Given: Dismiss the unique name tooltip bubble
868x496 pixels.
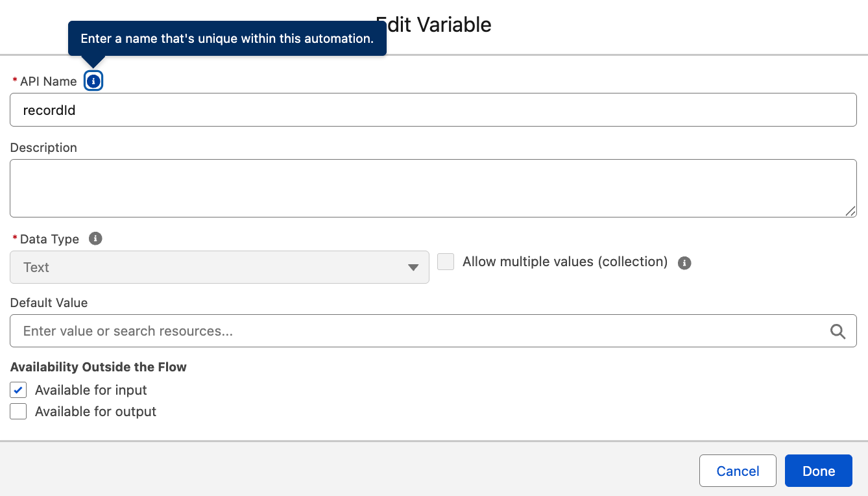Looking at the screenshot, I should click(226, 38).
